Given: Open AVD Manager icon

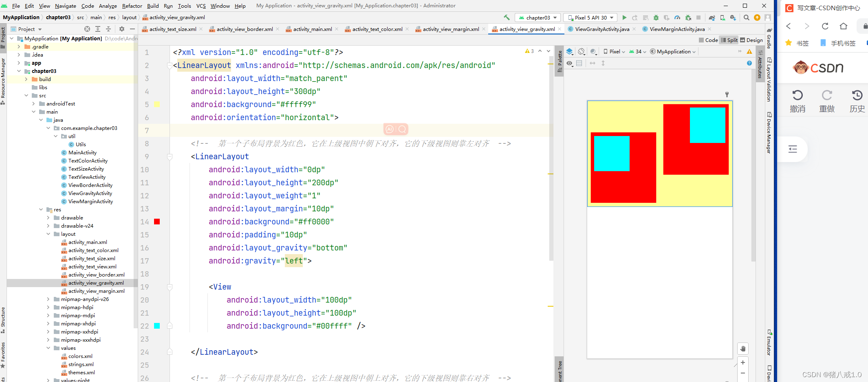Looking at the screenshot, I should [723, 18].
